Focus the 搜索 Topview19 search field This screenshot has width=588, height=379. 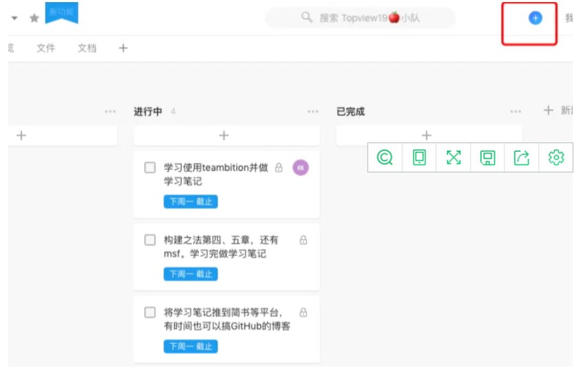coord(360,18)
